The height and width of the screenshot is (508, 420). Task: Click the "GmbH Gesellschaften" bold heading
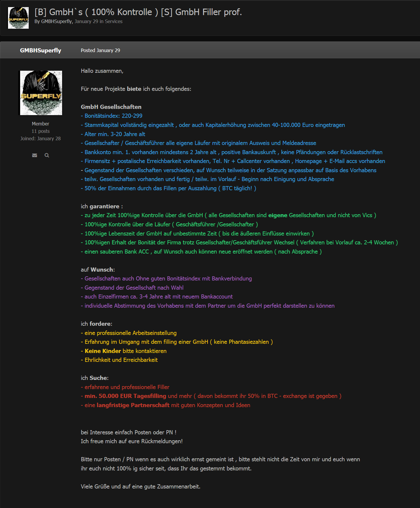(x=111, y=107)
